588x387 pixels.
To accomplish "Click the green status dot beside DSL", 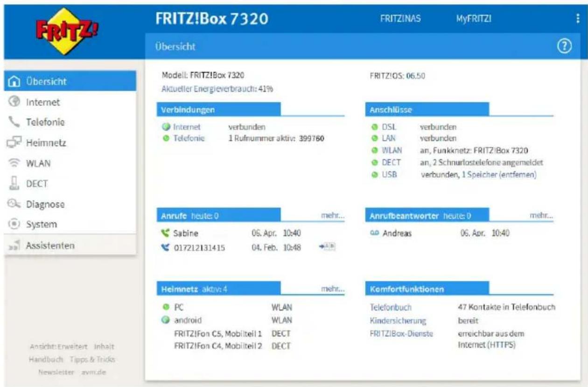I will (x=374, y=127).
